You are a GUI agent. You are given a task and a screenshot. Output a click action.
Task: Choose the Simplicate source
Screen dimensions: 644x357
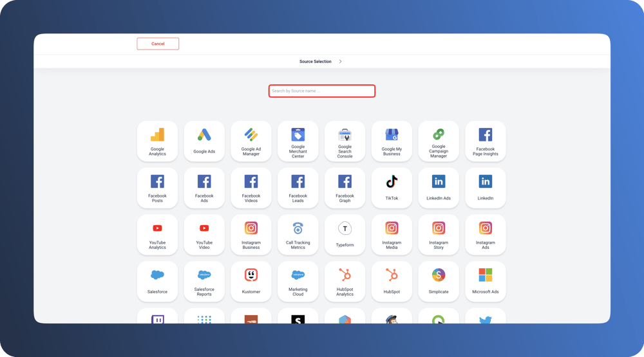(438, 282)
